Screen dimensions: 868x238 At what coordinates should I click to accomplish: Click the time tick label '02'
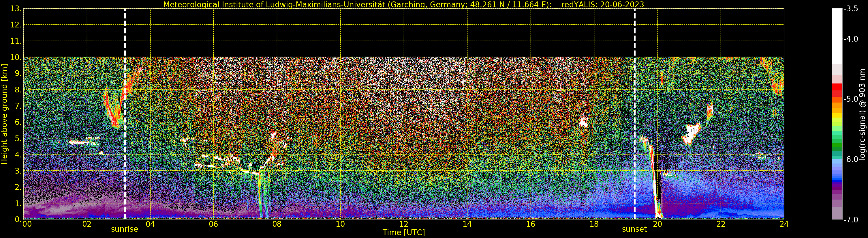[x=87, y=224]
